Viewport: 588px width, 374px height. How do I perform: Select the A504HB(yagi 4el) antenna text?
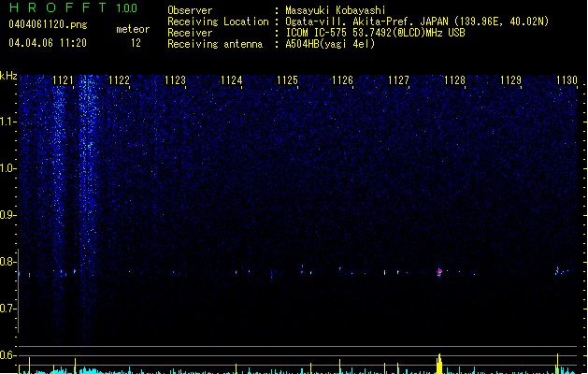[330, 44]
